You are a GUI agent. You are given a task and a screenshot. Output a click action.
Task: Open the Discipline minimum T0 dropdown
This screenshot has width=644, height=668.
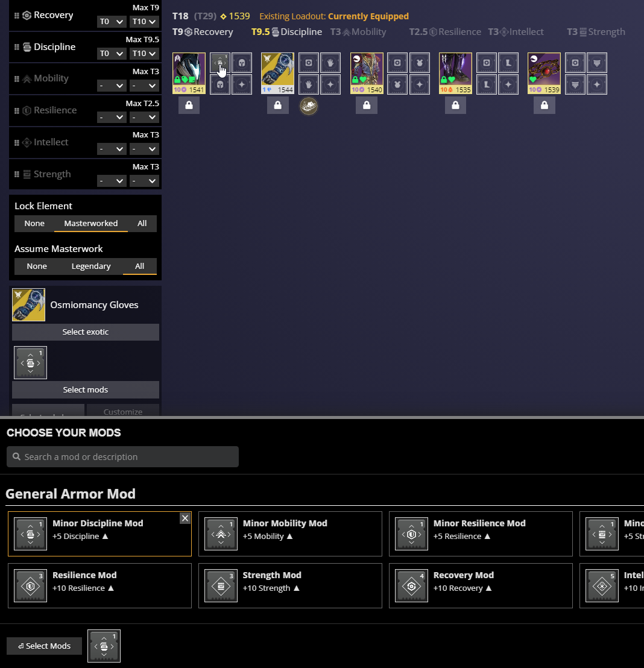tap(112, 53)
